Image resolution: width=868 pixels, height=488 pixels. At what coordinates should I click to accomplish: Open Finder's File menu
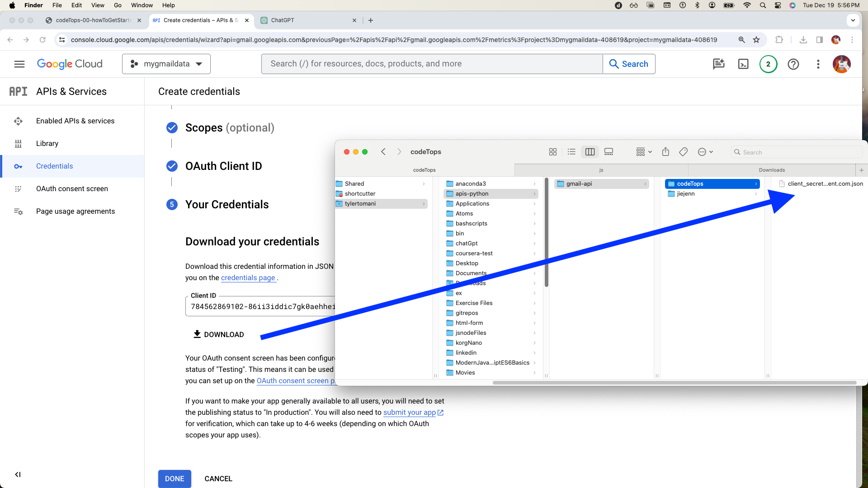(x=57, y=5)
